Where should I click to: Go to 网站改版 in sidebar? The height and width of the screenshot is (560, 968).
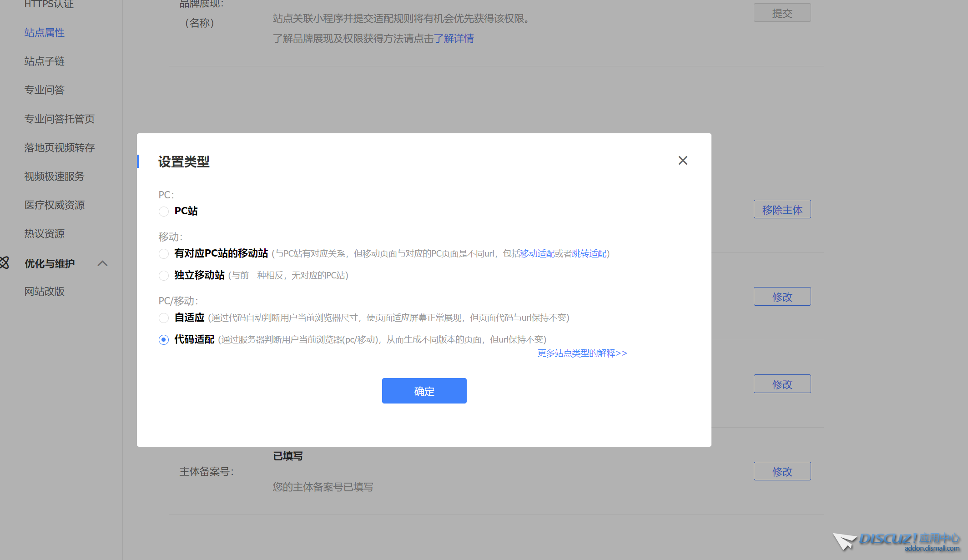point(44,291)
